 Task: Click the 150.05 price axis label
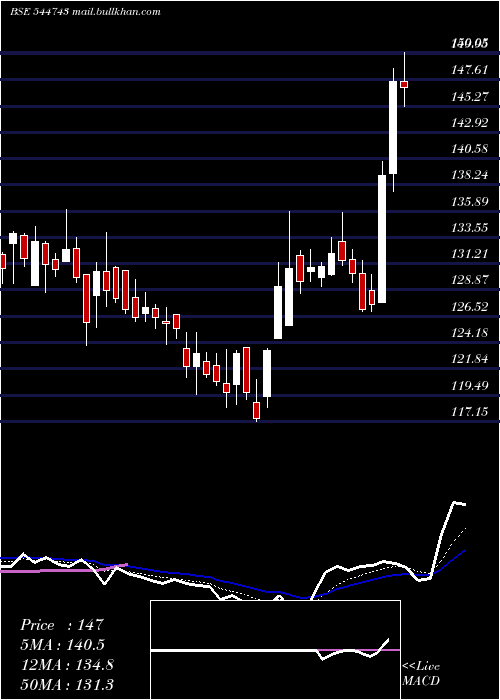click(470, 44)
